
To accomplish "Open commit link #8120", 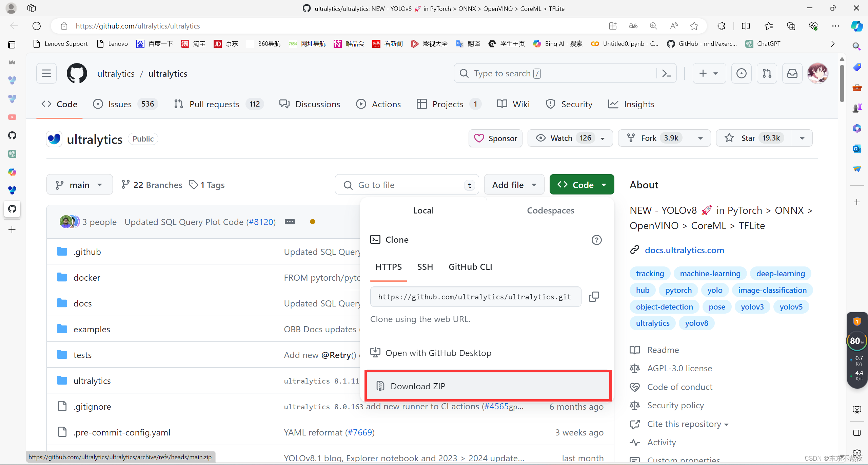I will tap(260, 222).
